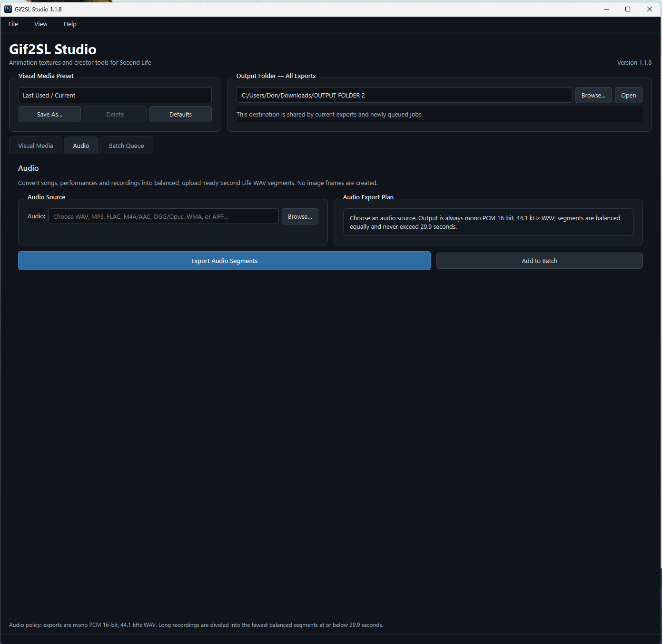Click the Audio source file input field
This screenshot has width=662, height=644.
163,216
